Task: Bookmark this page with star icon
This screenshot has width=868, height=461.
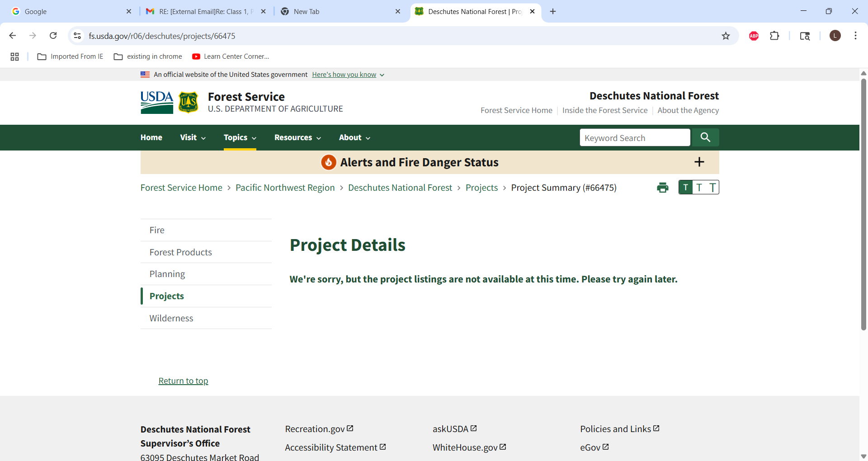Action: (726, 36)
